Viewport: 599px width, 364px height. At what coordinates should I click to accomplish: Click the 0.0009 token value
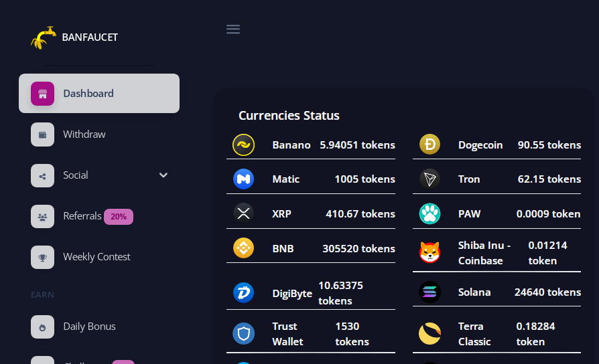tap(549, 213)
